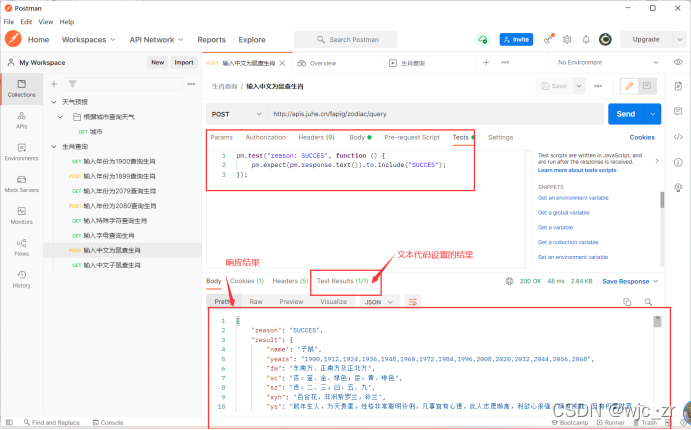Viewport: 691px width, 430px height.
Task: Open the View menu
Action: click(x=46, y=22)
